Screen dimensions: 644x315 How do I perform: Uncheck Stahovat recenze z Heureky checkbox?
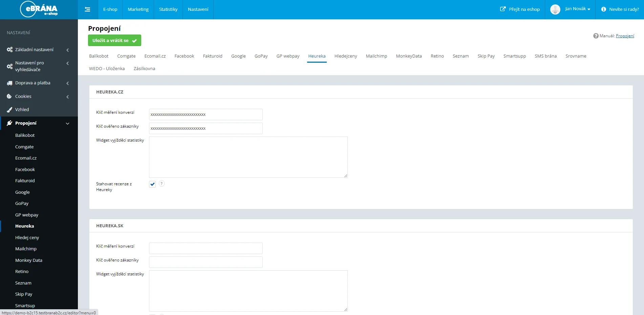point(152,184)
